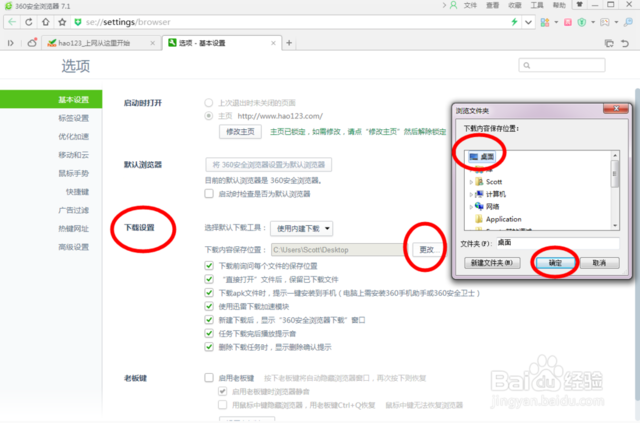This screenshot has width=640, height=423.
Task: Click the user account avatar icon
Action: tap(453, 5)
